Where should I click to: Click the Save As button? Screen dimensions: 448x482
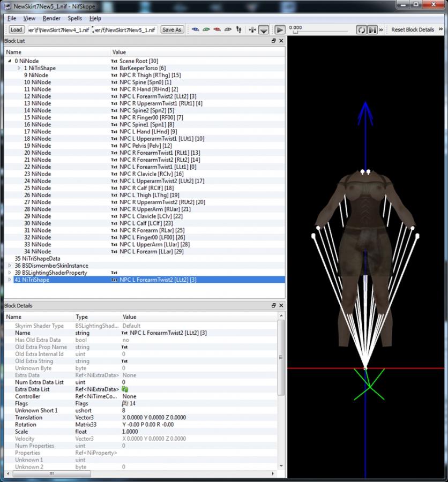point(171,29)
